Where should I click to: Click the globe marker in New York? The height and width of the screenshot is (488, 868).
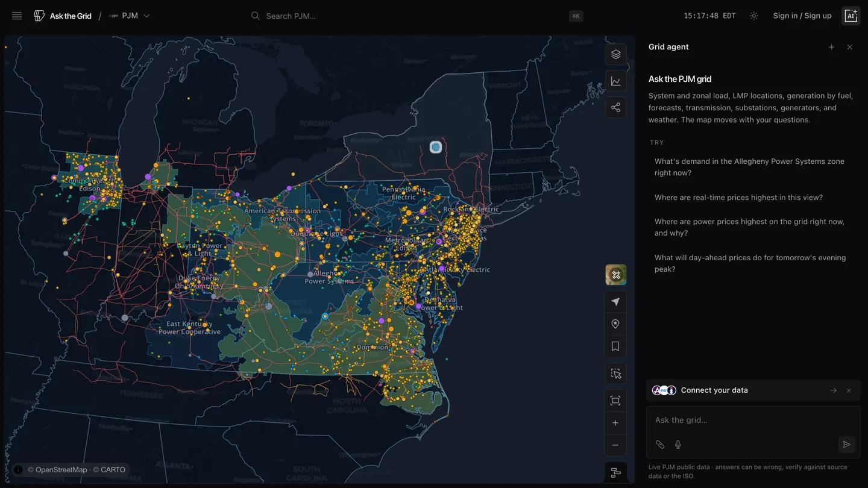[x=436, y=147]
